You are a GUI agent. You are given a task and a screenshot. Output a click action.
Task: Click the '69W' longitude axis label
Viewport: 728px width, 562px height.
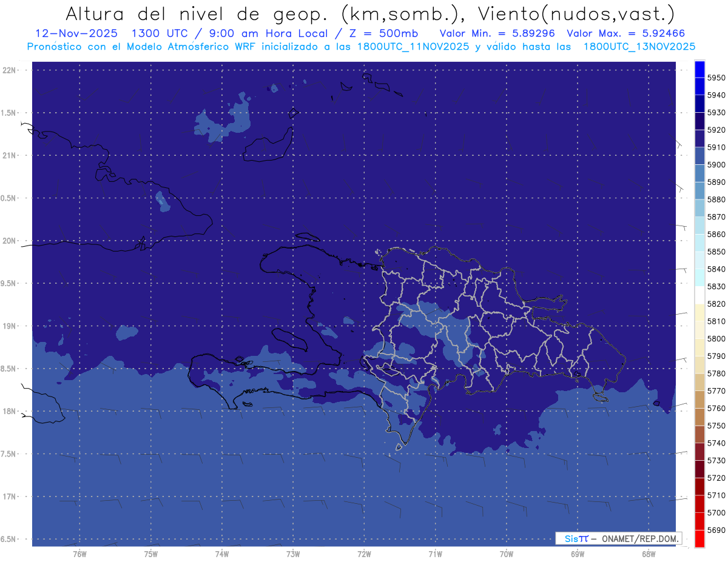coord(577,554)
